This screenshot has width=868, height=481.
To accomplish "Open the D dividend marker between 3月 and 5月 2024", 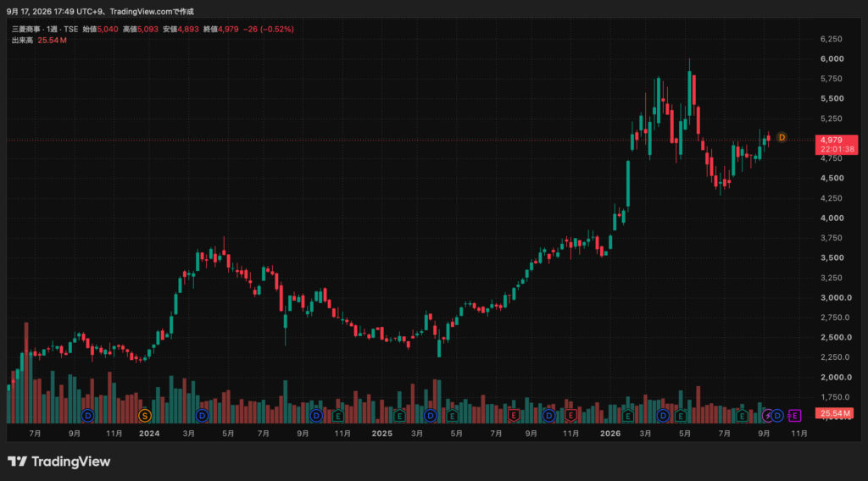I will pyautogui.click(x=202, y=415).
